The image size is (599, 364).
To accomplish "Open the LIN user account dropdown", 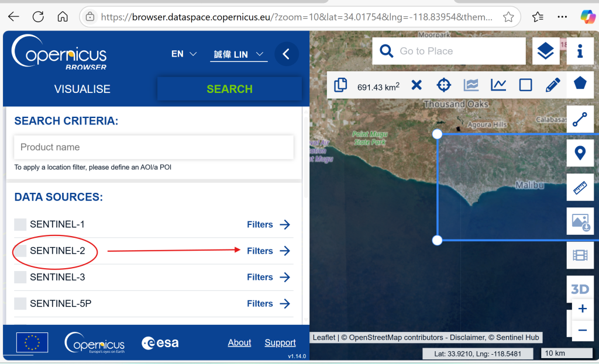I will (239, 54).
